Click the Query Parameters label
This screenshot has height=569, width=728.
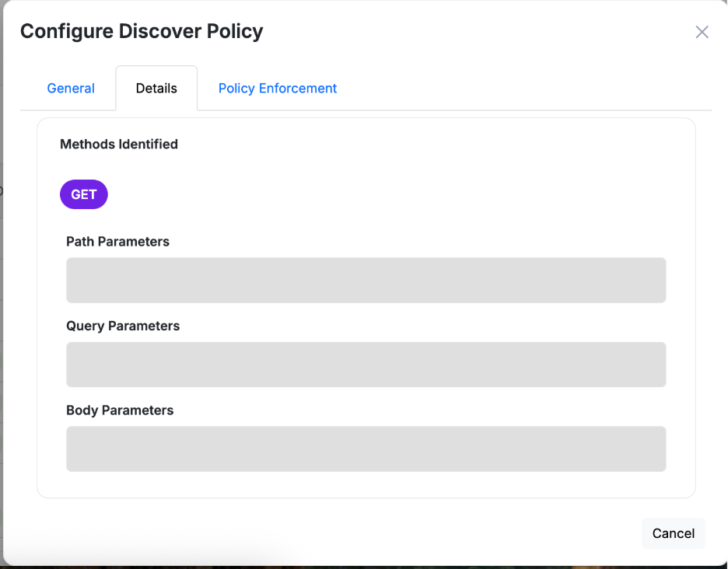[x=122, y=326]
